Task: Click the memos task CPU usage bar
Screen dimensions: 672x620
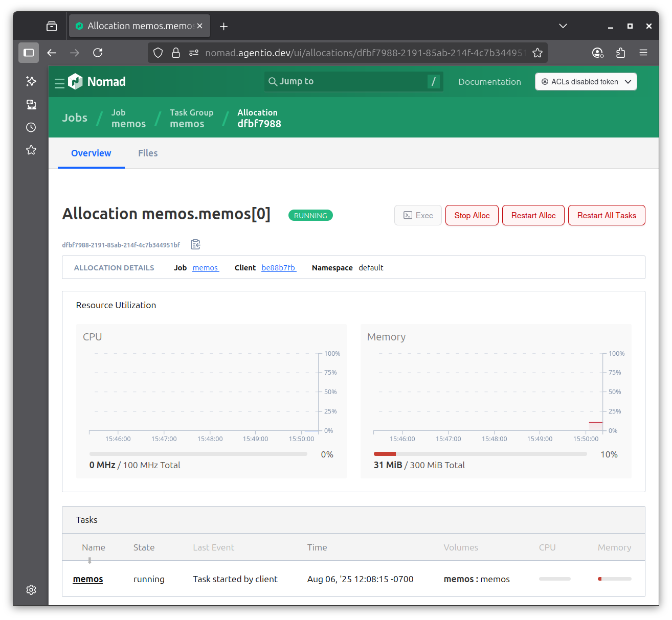Action: pos(555,579)
